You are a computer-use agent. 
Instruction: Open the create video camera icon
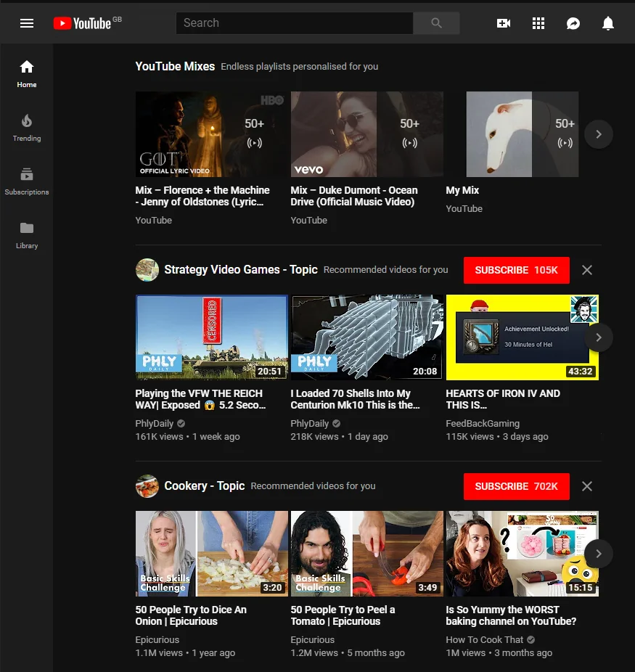(503, 23)
